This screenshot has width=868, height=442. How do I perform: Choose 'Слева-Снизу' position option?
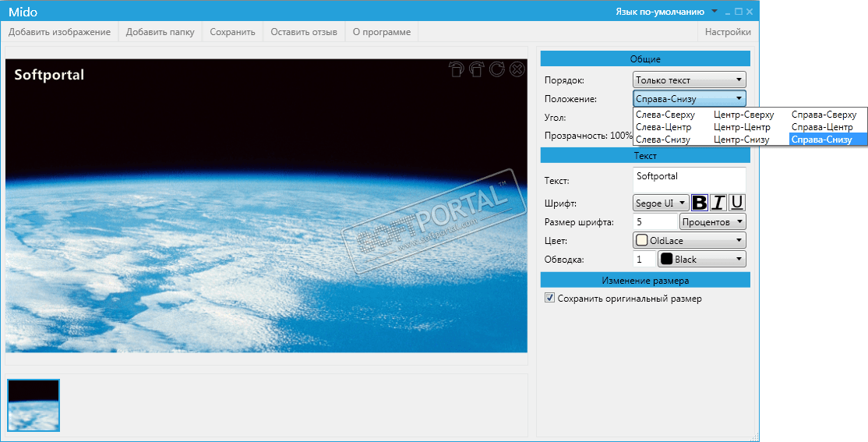pyautogui.click(x=662, y=140)
